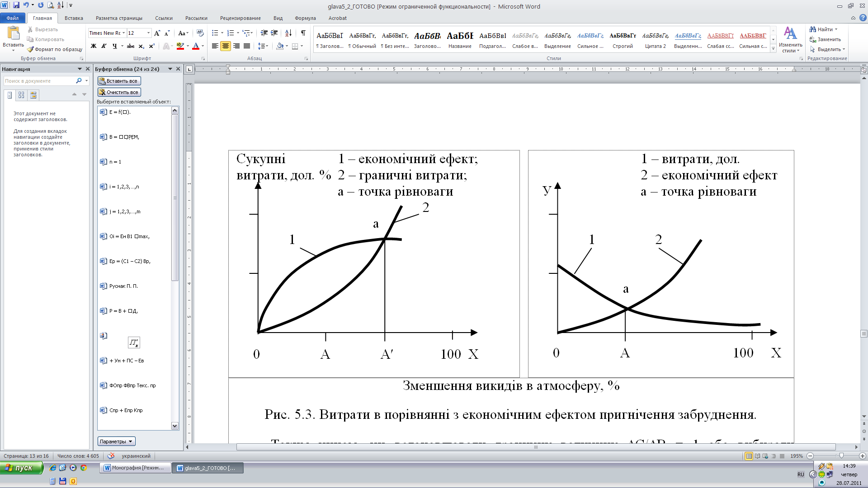868x488 pixels.
Task: Decrease paragraph indent
Action: (264, 33)
